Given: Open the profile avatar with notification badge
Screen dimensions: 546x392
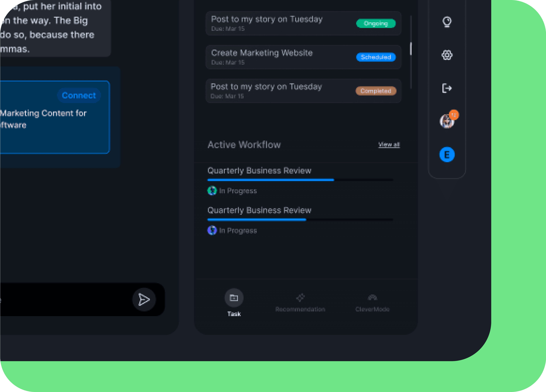Looking at the screenshot, I should pyautogui.click(x=447, y=121).
